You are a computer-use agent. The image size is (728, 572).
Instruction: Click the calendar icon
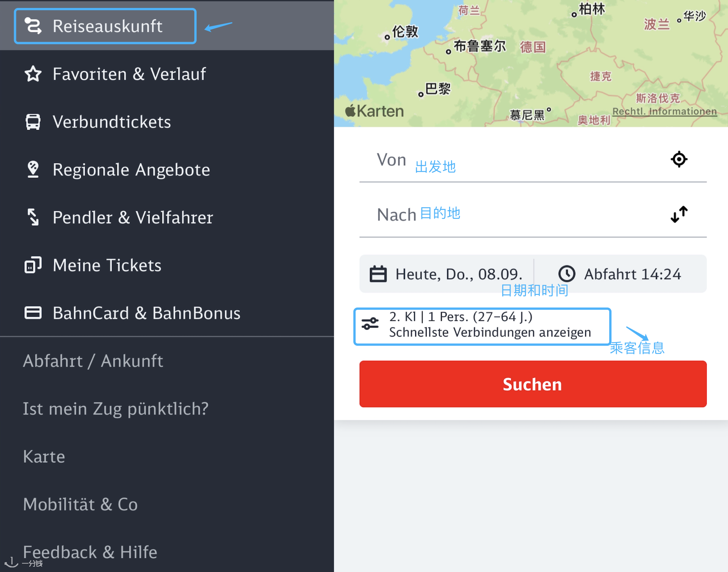pyautogui.click(x=378, y=274)
